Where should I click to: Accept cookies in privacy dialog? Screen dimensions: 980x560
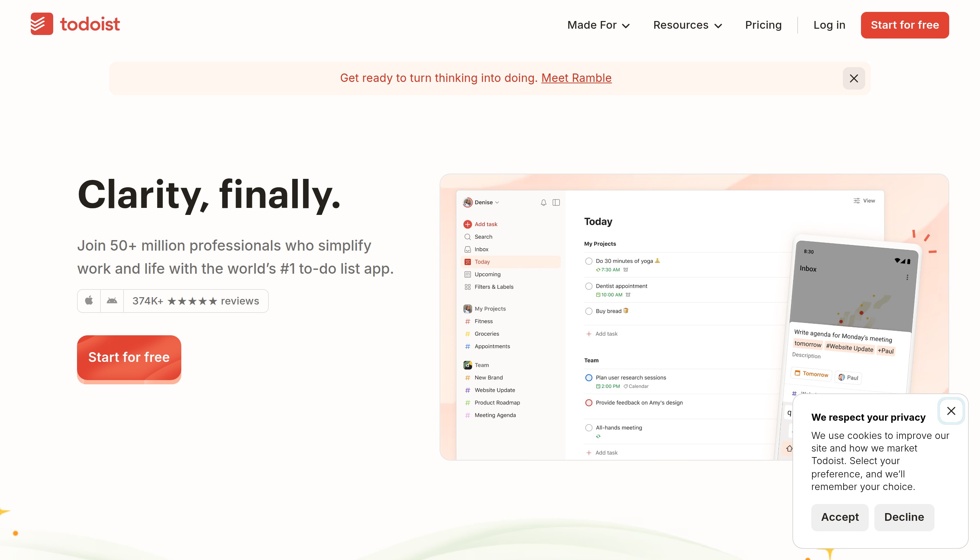point(840,517)
